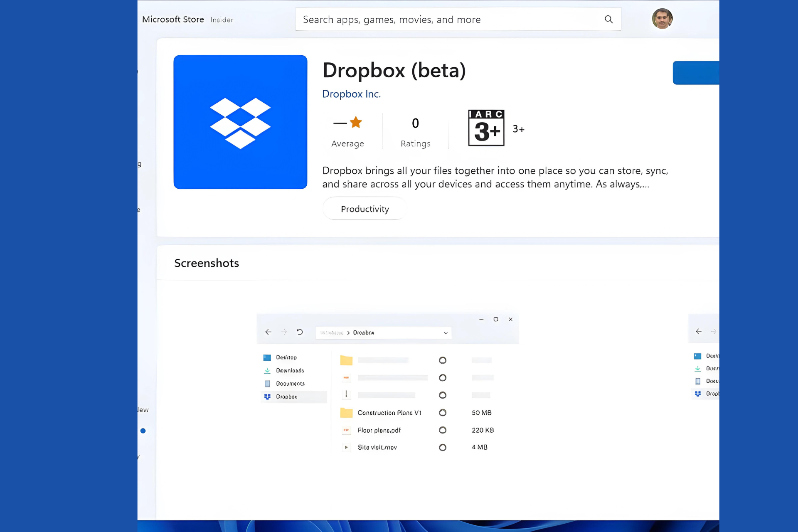Click the Desktop folder icon in sidebar
This screenshot has height=532, width=798.
(x=267, y=357)
